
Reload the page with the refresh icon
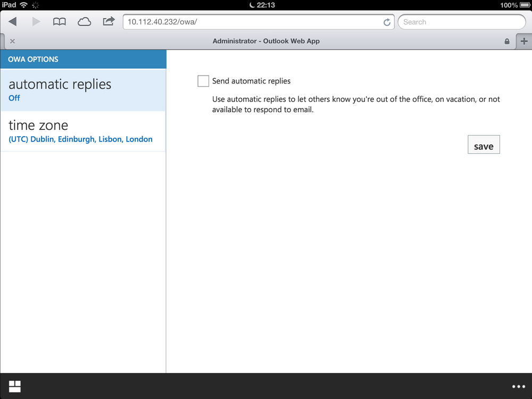(x=387, y=22)
